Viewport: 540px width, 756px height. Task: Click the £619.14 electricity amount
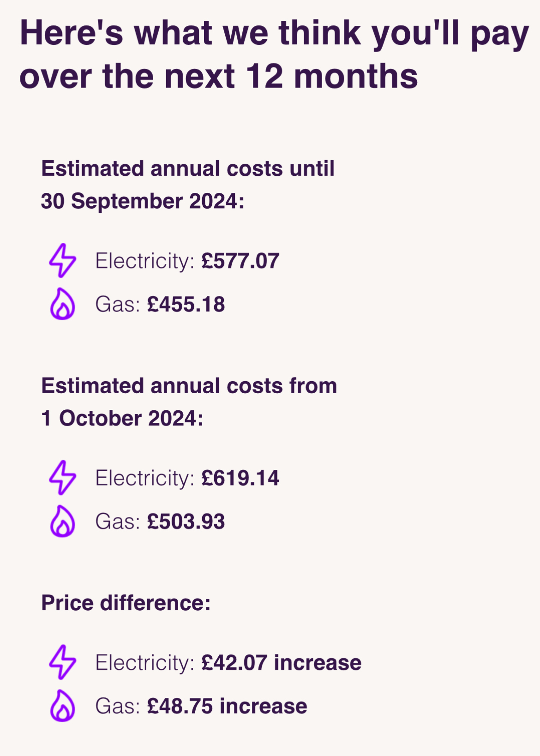[x=240, y=478]
